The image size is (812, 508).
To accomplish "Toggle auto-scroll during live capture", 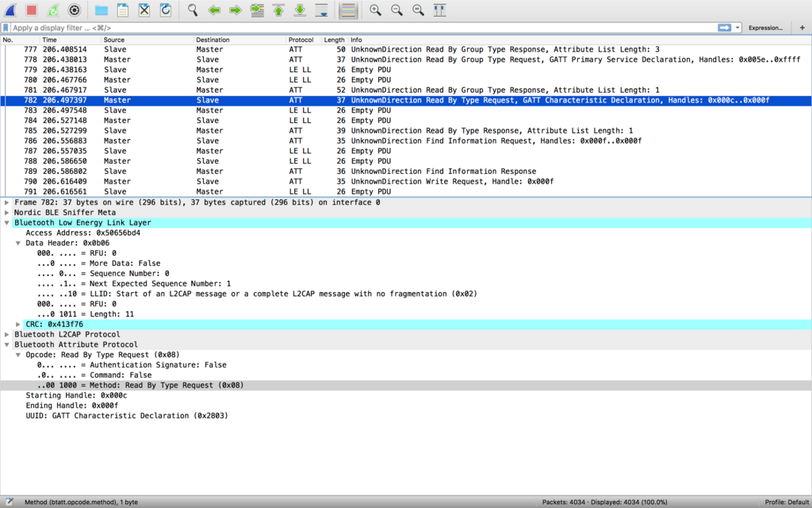I will 322,10.
